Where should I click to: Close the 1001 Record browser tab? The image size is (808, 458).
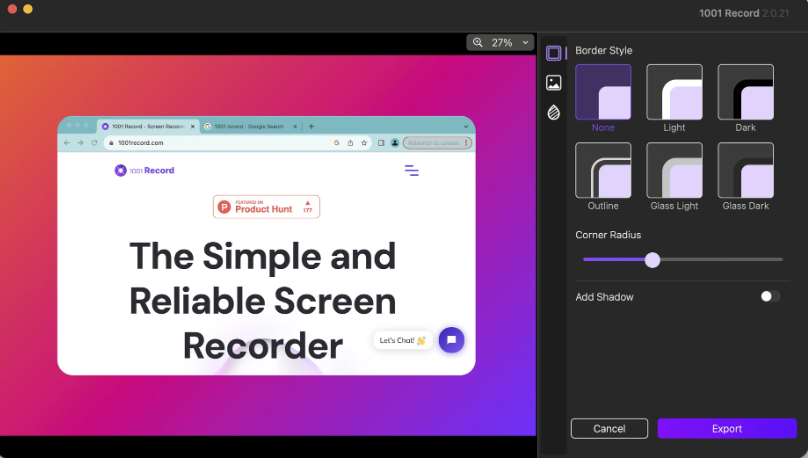[x=193, y=126]
